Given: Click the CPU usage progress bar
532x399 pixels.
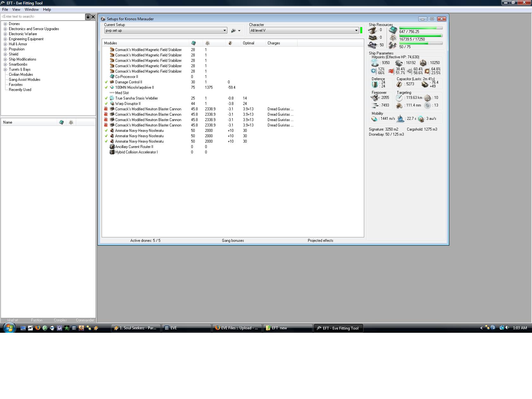Looking at the screenshot, I should coord(421,28).
